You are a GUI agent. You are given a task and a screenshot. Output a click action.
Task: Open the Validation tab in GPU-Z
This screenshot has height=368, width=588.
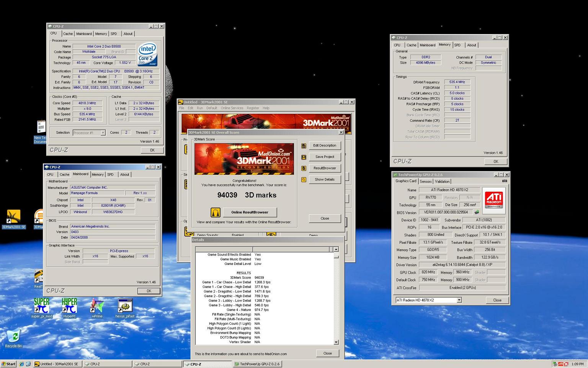442,182
